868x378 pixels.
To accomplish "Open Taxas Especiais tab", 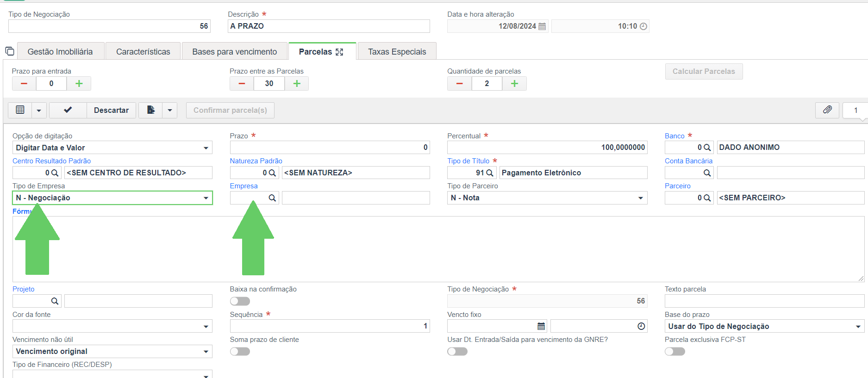I will (x=397, y=51).
